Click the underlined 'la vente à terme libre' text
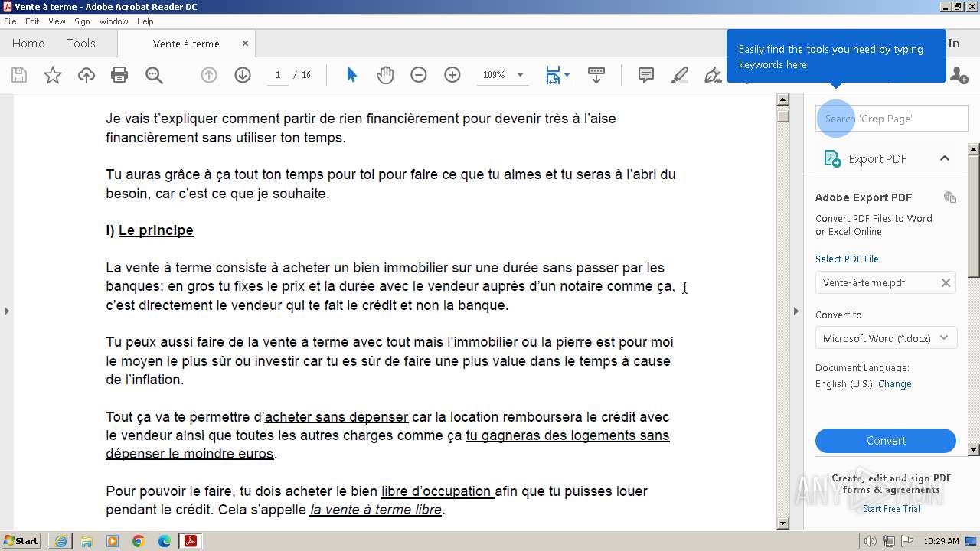 [x=376, y=510]
